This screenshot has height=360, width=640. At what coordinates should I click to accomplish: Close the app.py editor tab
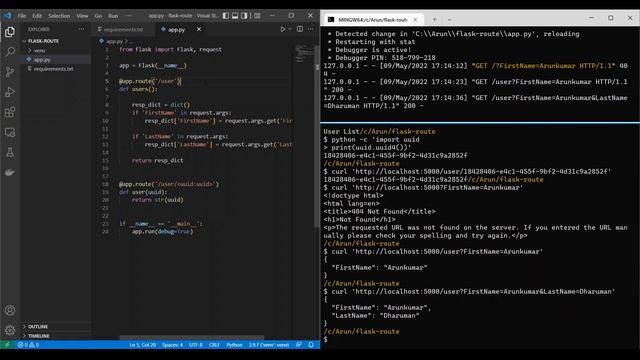[199, 29]
